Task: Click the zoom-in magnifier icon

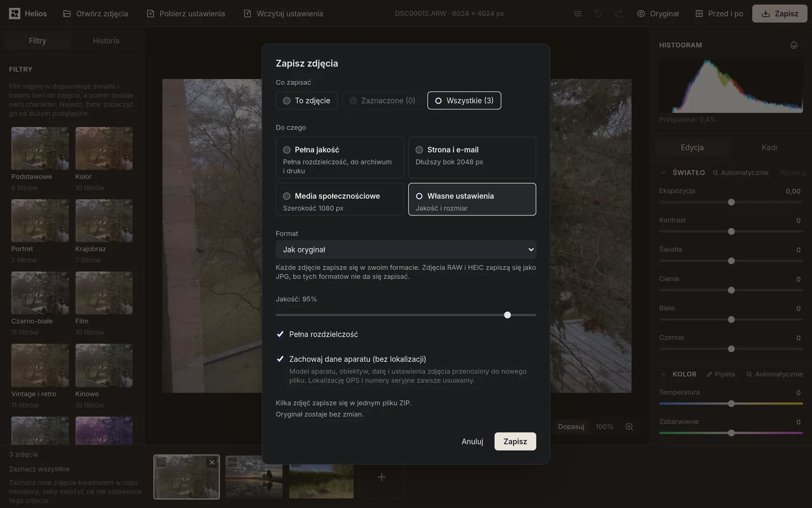Action: tap(629, 427)
